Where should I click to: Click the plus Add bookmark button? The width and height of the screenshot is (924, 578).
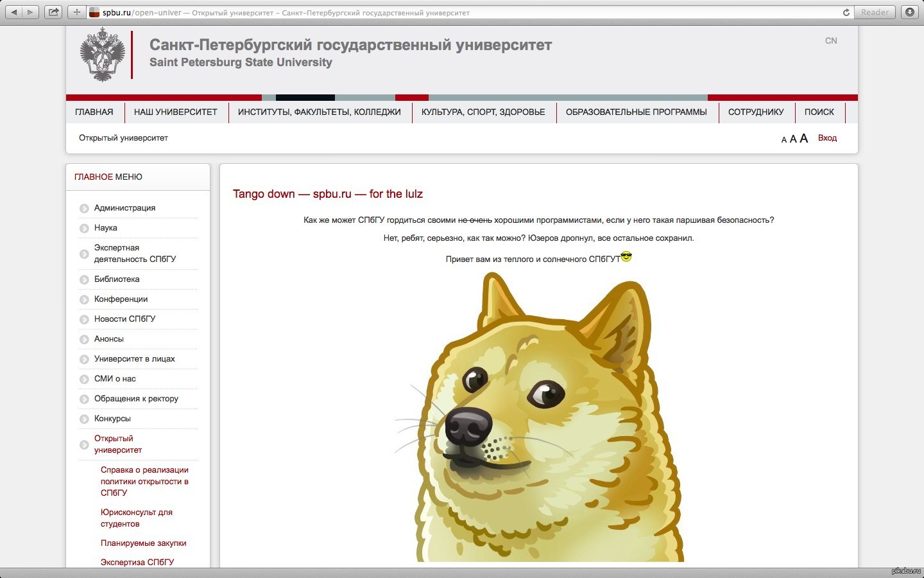pos(77,12)
